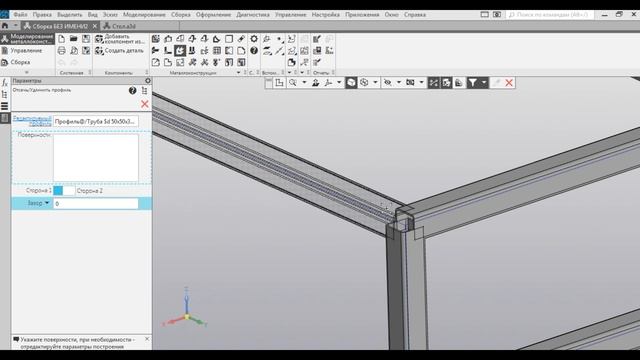Select the Сторона 2 toggle
Screen dimensions: 640x360
69,191
